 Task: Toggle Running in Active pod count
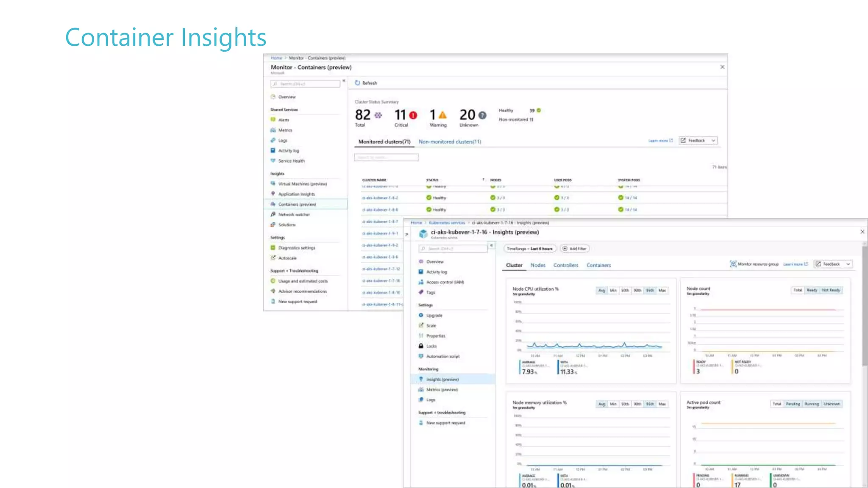point(812,404)
